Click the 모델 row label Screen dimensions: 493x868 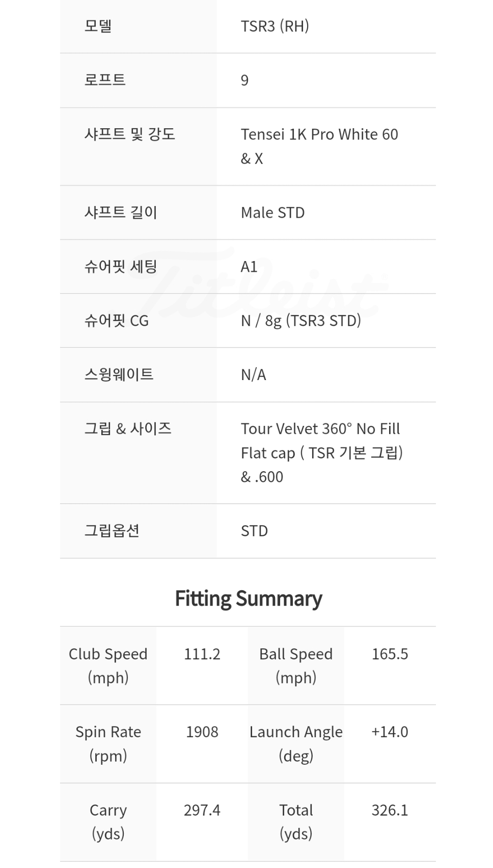tap(98, 26)
